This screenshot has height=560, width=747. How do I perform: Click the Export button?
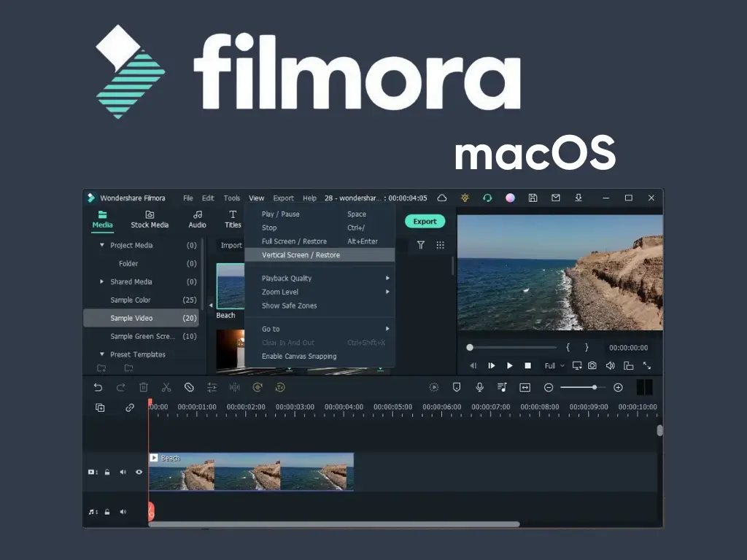coord(424,221)
